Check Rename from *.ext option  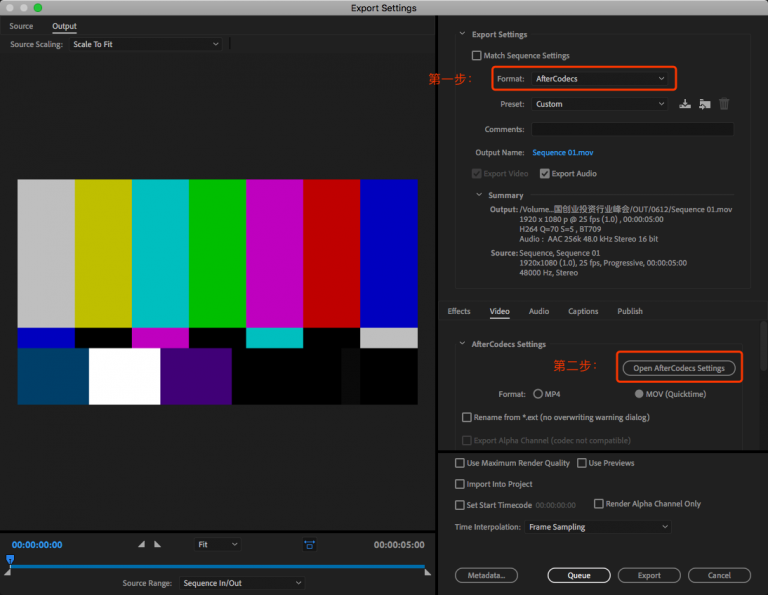point(466,417)
